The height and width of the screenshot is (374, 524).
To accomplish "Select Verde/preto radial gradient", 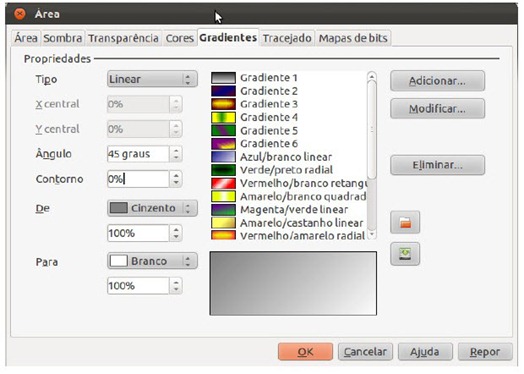I will (x=289, y=170).
